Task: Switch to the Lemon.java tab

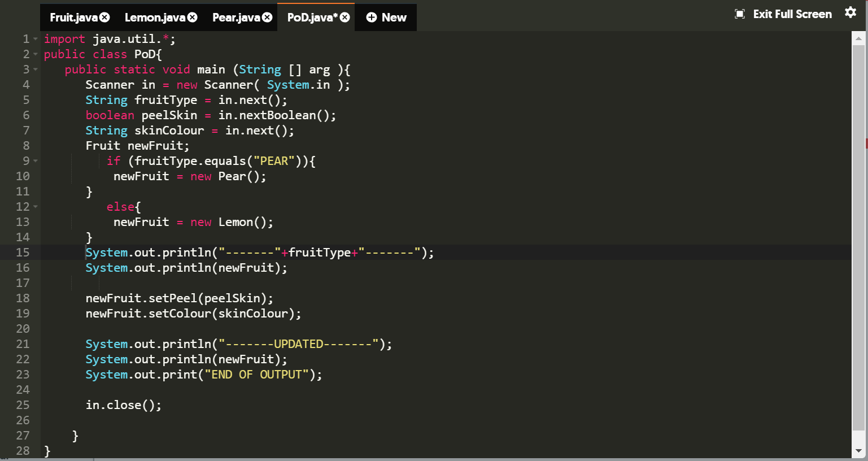Action: click(155, 18)
